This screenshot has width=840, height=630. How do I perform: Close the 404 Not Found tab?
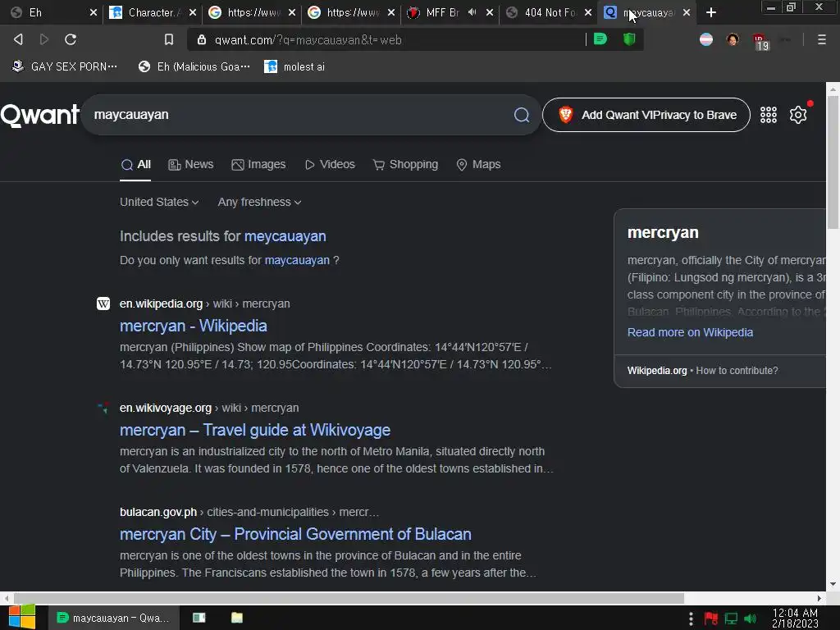pos(587,12)
